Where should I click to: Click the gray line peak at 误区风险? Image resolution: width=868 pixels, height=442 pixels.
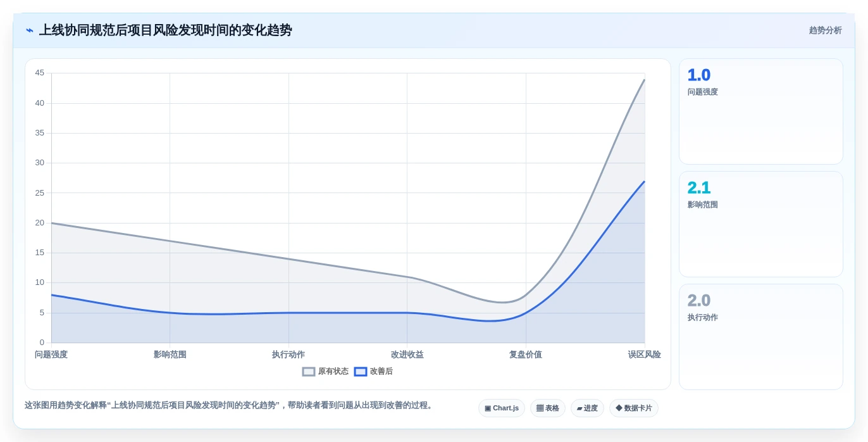pyautogui.click(x=645, y=79)
